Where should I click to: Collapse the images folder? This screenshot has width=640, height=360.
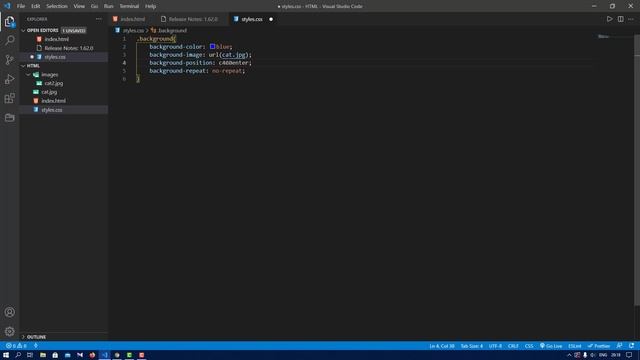pyautogui.click(x=28, y=75)
